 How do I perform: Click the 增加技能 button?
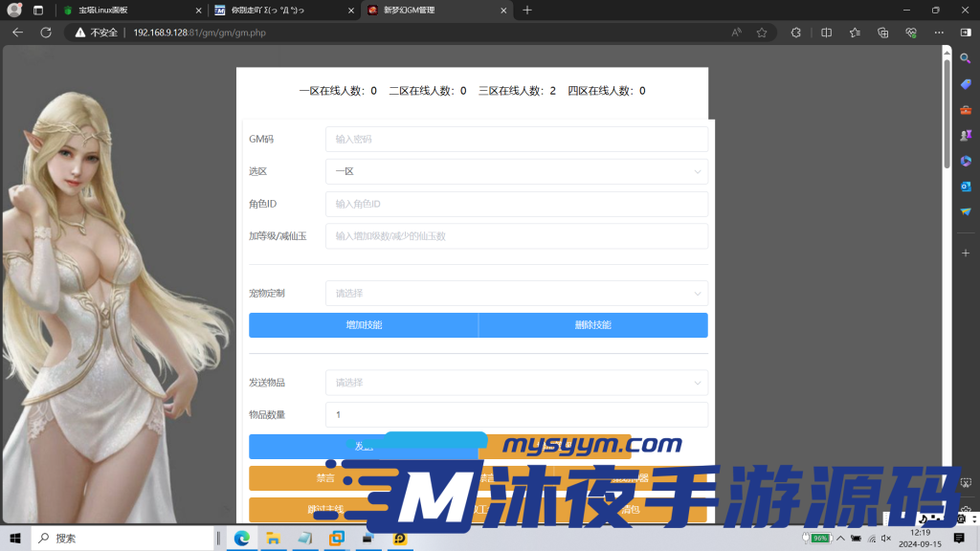(364, 324)
